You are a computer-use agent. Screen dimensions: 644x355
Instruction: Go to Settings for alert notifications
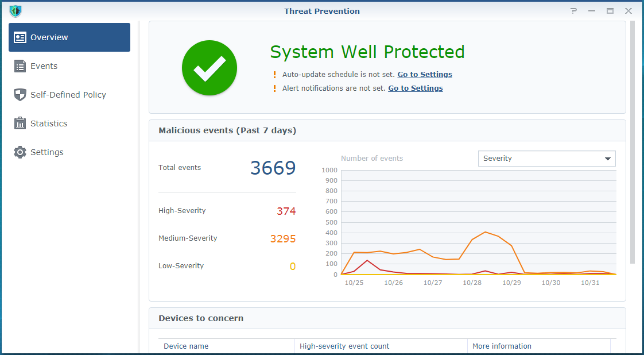[416, 88]
